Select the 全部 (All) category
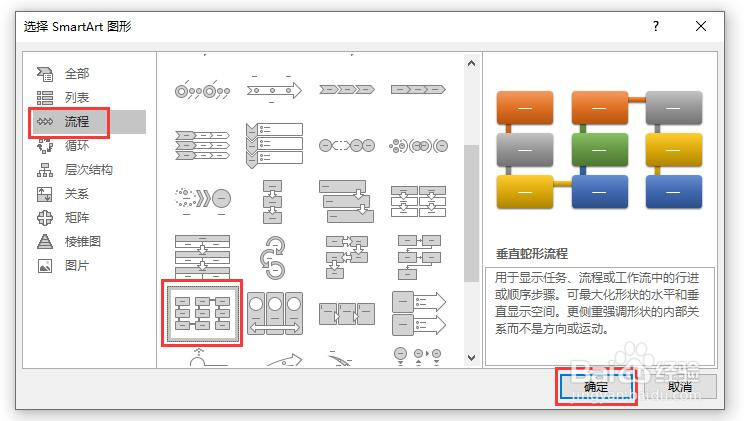This screenshot has width=744, height=421. click(76, 74)
